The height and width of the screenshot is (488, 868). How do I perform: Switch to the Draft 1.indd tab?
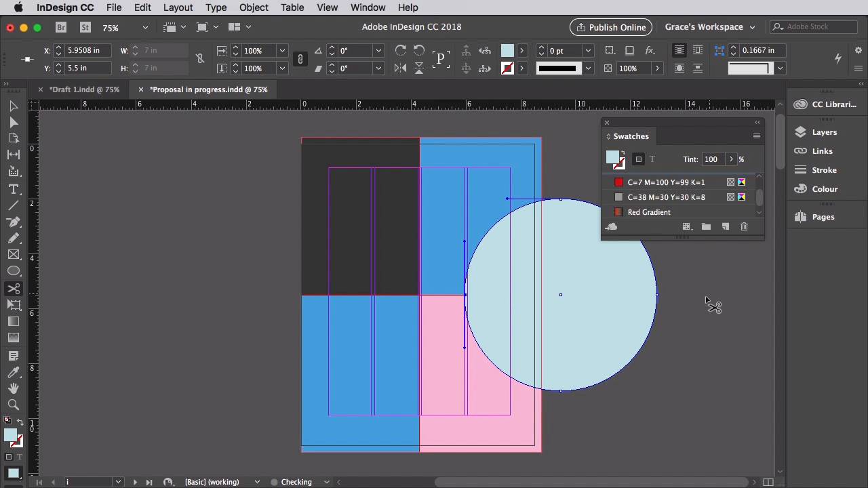click(x=84, y=89)
